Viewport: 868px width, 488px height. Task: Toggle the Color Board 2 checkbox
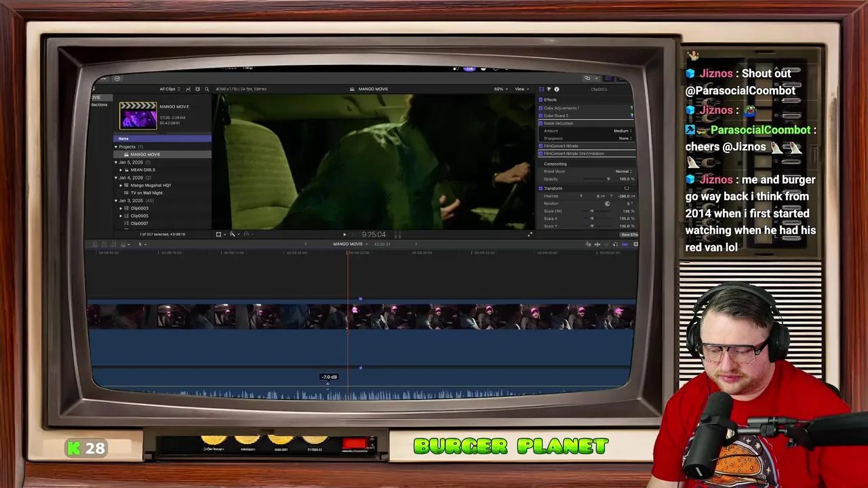pyautogui.click(x=540, y=115)
